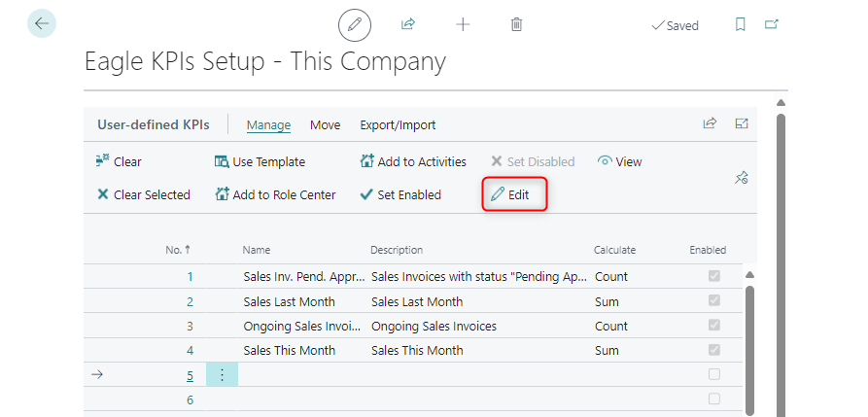
Task: Open the row 5 three-dot options menu
Action: tap(222, 374)
